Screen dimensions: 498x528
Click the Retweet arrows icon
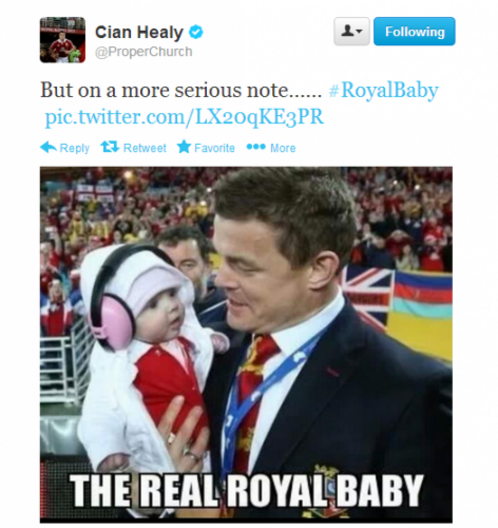click(110, 147)
